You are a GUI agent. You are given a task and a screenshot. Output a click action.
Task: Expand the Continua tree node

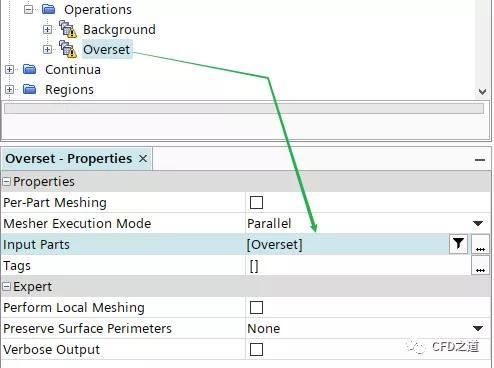pos(10,69)
